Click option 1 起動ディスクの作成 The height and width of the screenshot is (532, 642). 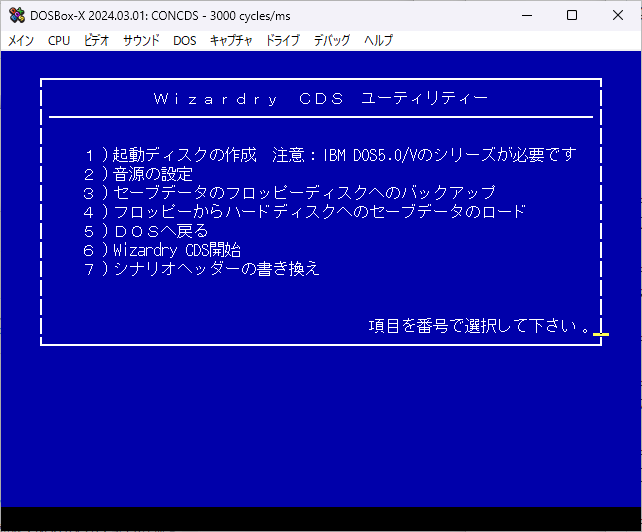[x=170, y=155]
